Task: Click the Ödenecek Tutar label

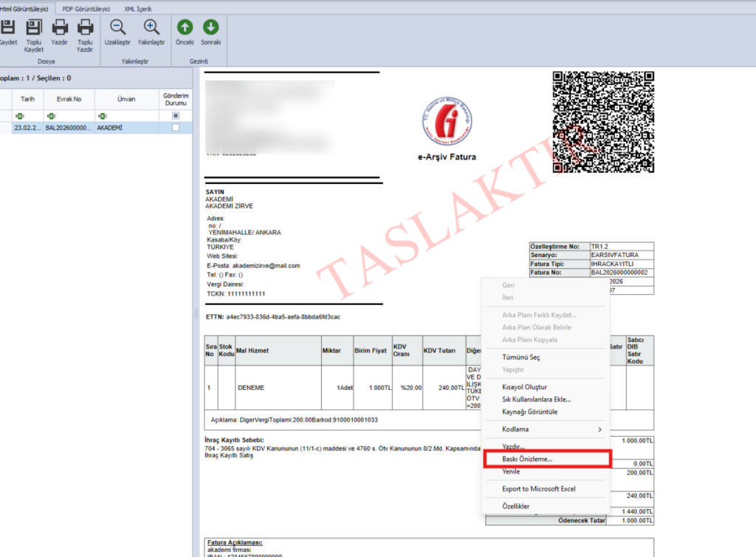Action: click(582, 521)
